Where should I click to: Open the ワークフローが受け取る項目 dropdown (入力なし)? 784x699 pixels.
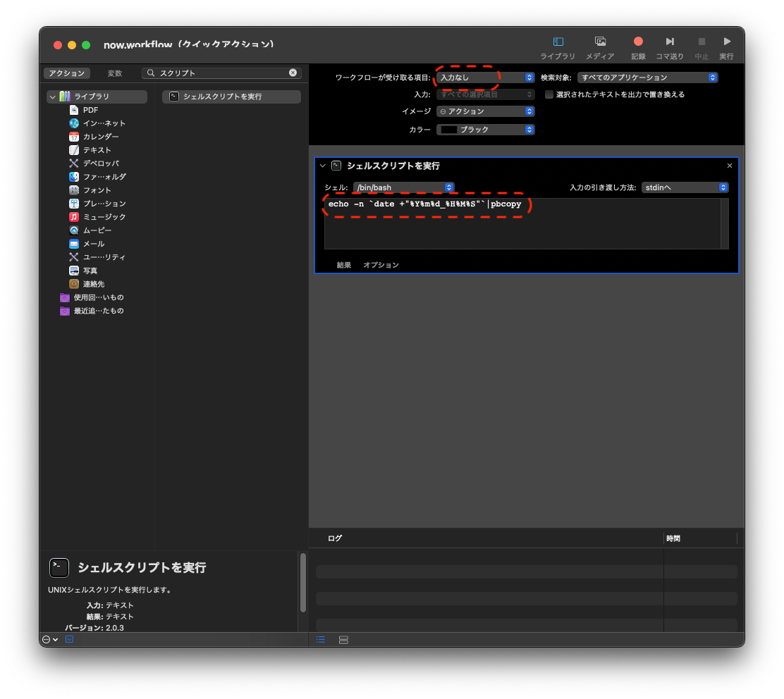coord(486,78)
